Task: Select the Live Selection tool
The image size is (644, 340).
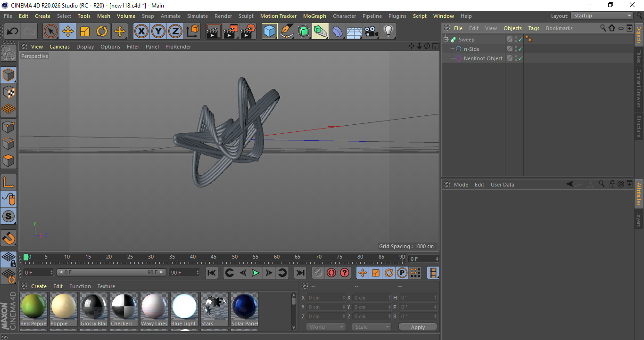Action: coord(51,32)
